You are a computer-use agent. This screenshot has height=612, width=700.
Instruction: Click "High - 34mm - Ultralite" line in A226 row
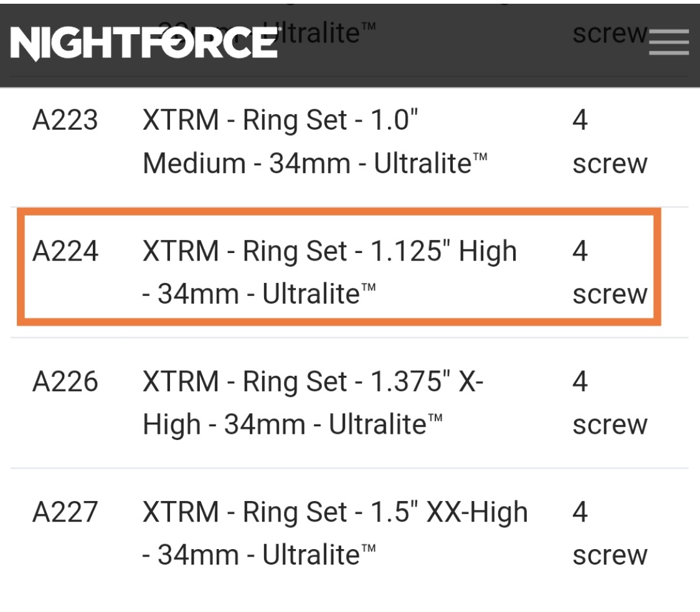coord(292,425)
